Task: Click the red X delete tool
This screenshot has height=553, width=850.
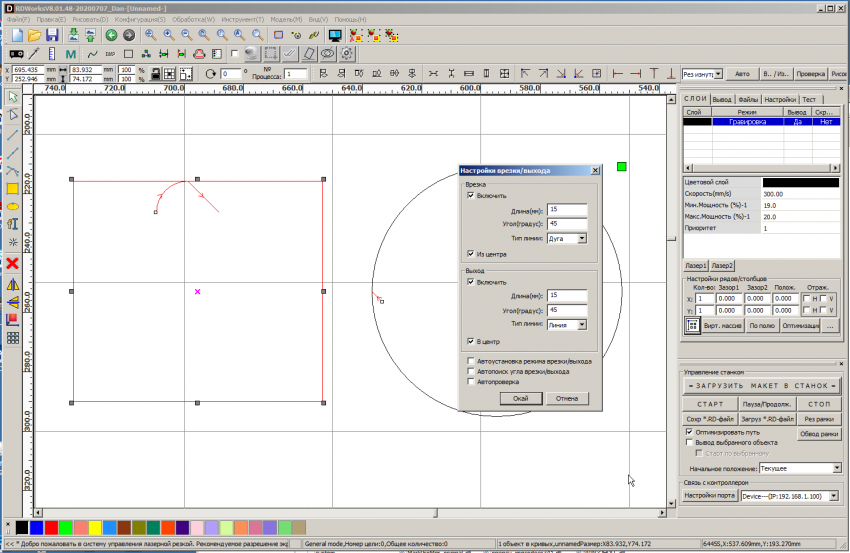Action: coord(13,263)
